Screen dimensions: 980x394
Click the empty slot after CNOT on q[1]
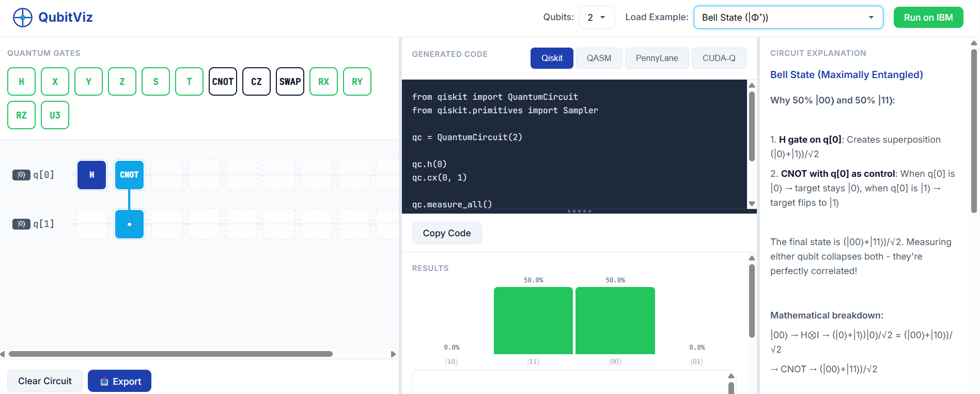pyautogui.click(x=167, y=224)
